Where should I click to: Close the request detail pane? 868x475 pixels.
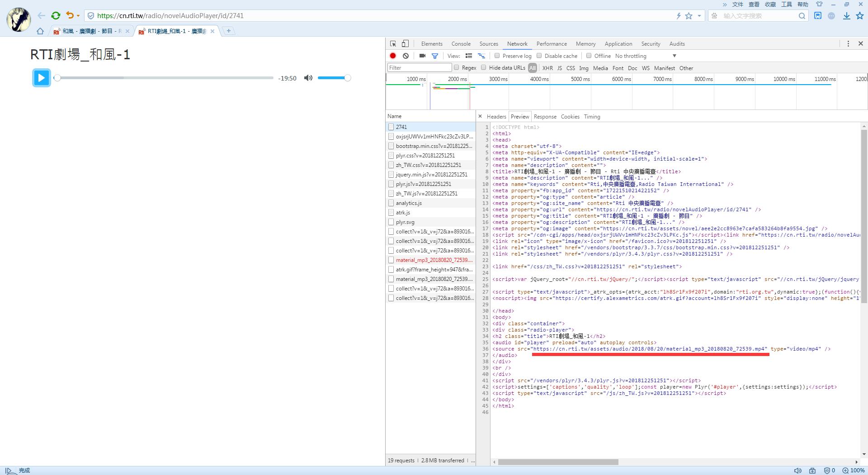pyautogui.click(x=480, y=116)
